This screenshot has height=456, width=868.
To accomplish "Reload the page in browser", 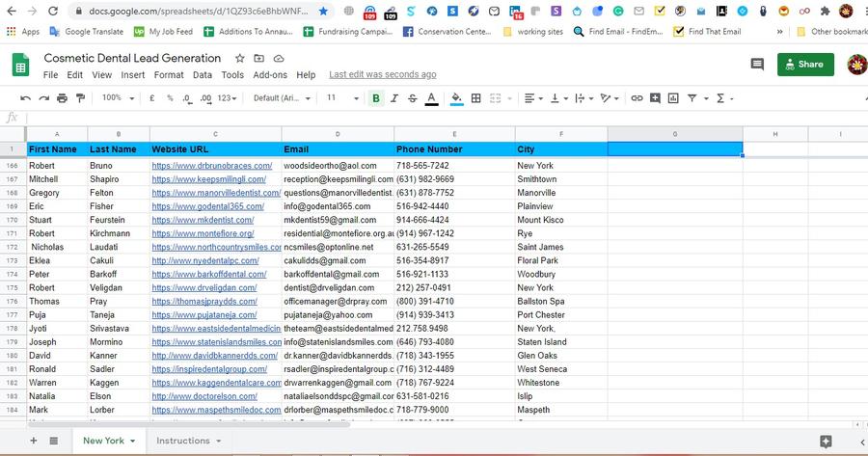I will pyautogui.click(x=53, y=11).
